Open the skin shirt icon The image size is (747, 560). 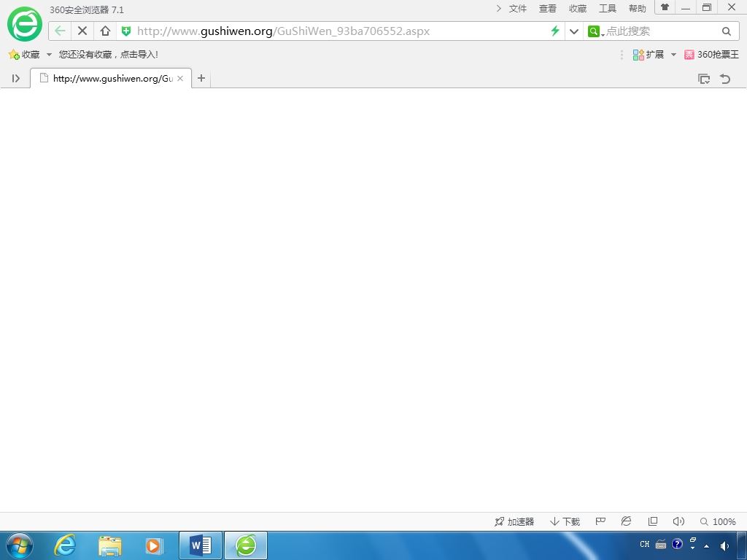click(x=665, y=7)
